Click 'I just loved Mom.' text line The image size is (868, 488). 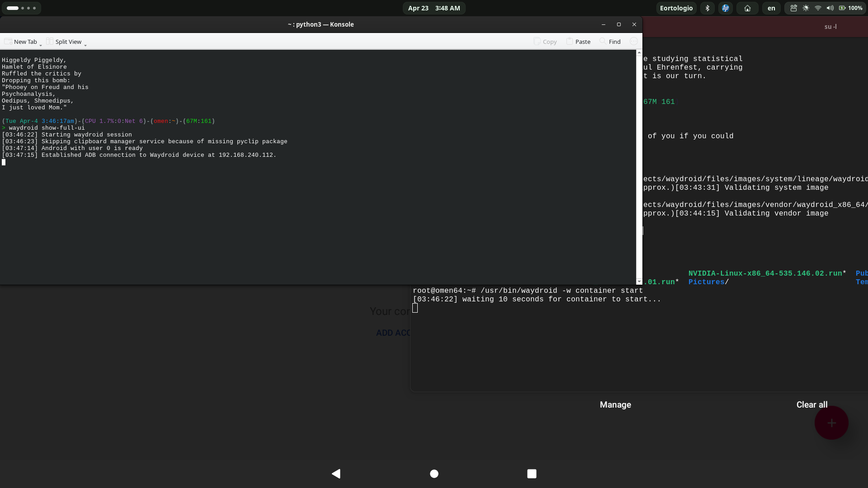click(34, 108)
